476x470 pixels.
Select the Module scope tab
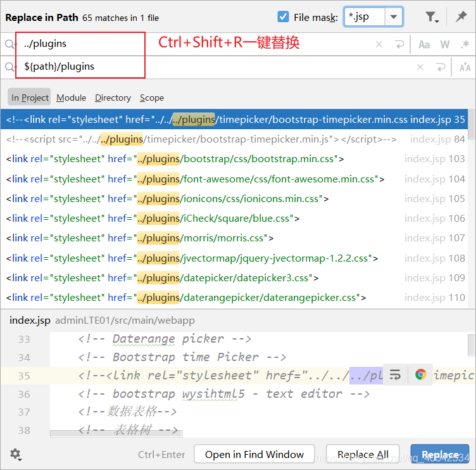[71, 98]
